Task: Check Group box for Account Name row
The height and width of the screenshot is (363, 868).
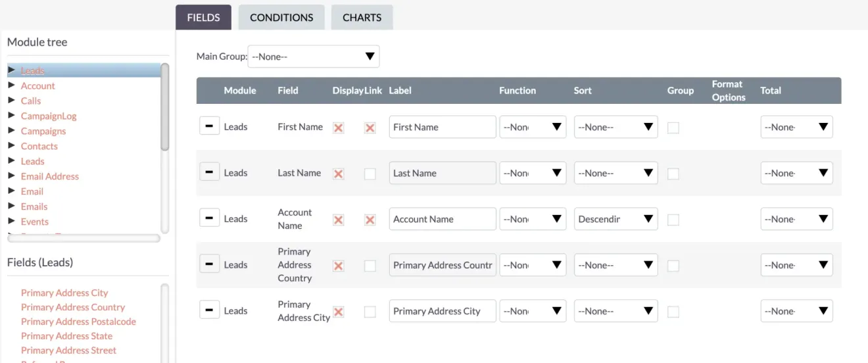Action: click(x=673, y=220)
